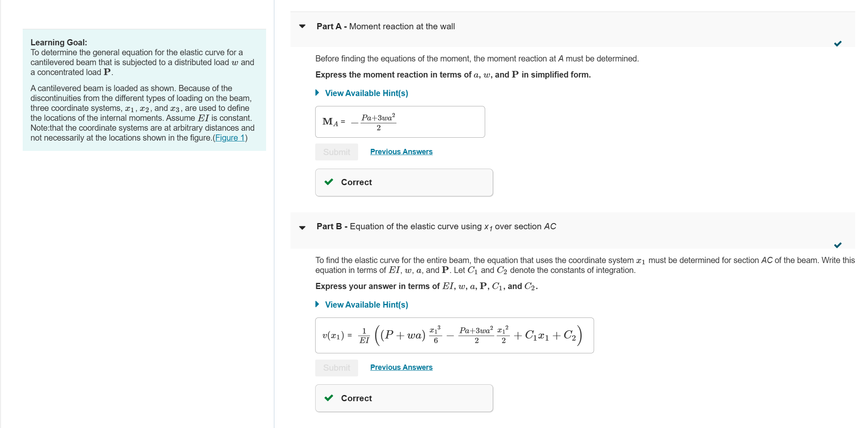The image size is (868, 428).
Task: Select the teal completion checkmark for Part A
Action: [837, 43]
